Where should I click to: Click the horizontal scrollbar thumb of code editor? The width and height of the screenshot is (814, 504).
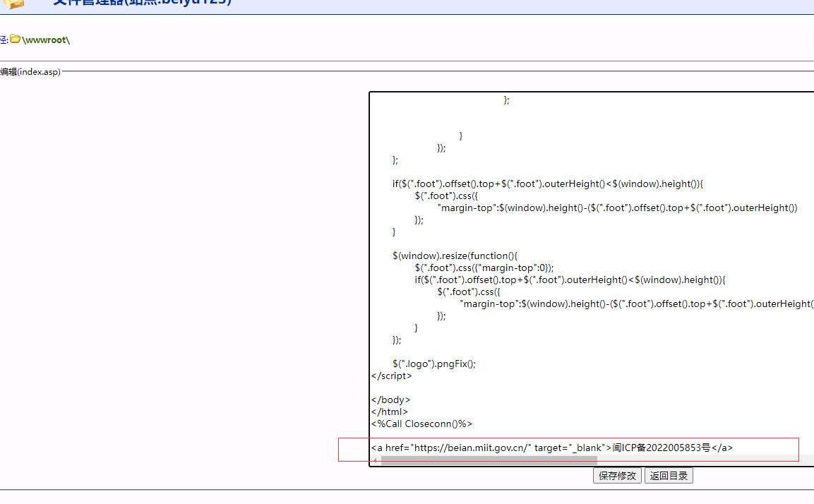[489, 460]
